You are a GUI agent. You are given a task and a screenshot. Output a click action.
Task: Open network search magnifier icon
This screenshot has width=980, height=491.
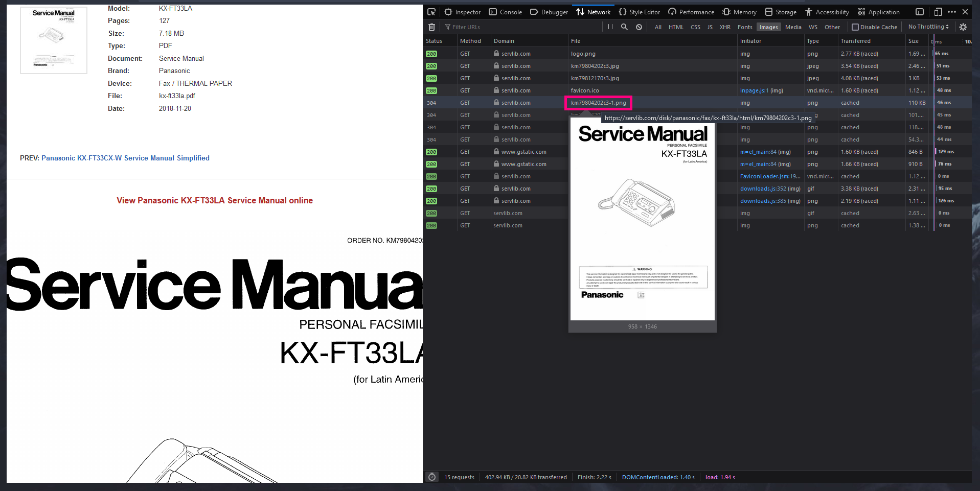click(x=624, y=27)
